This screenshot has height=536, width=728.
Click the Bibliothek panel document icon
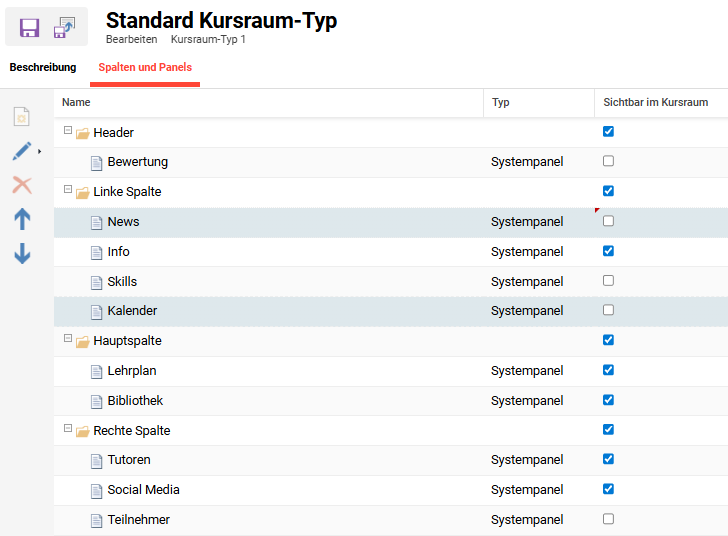pyautogui.click(x=97, y=401)
